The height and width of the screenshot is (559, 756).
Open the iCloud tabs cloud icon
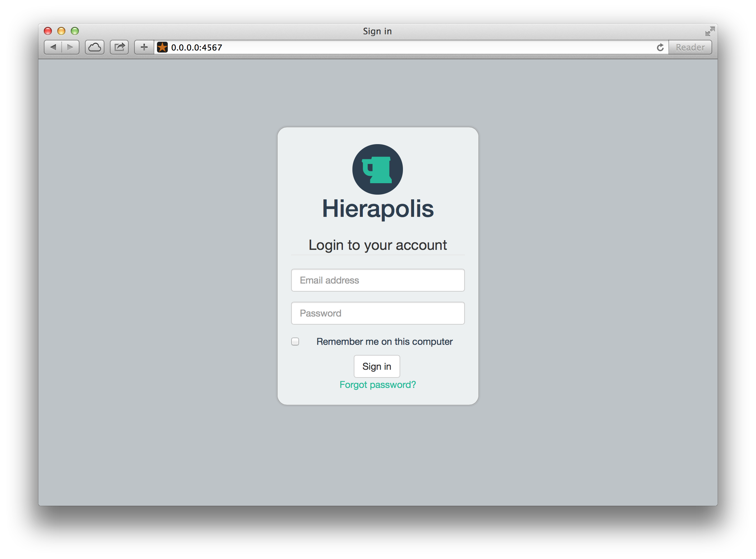[95, 47]
